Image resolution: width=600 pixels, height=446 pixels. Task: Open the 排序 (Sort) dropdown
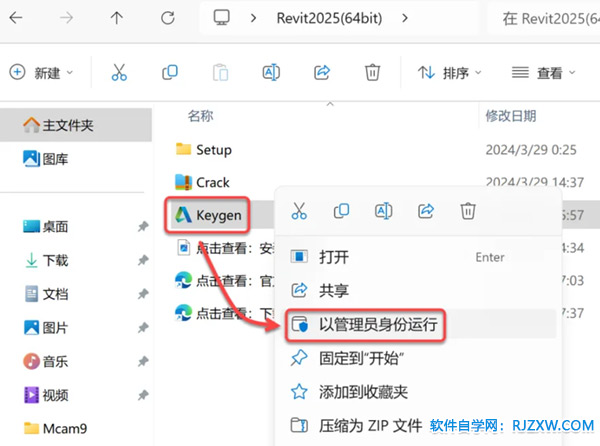[x=449, y=72]
